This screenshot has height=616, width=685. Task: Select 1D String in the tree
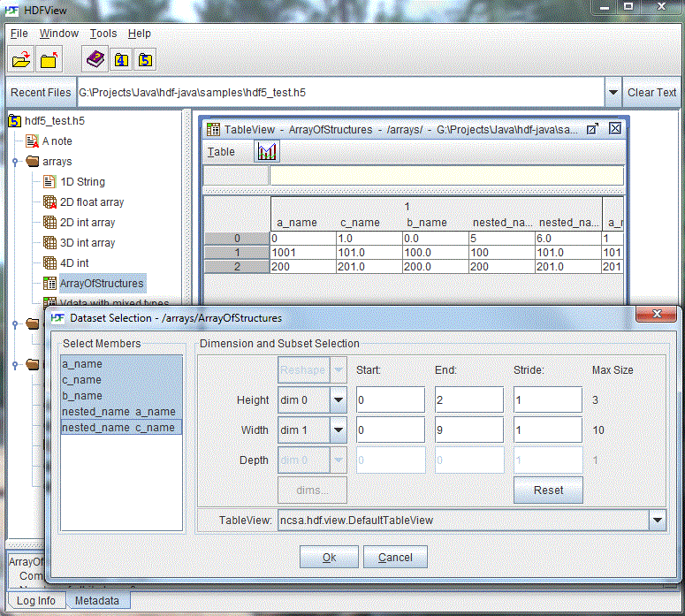(x=82, y=182)
